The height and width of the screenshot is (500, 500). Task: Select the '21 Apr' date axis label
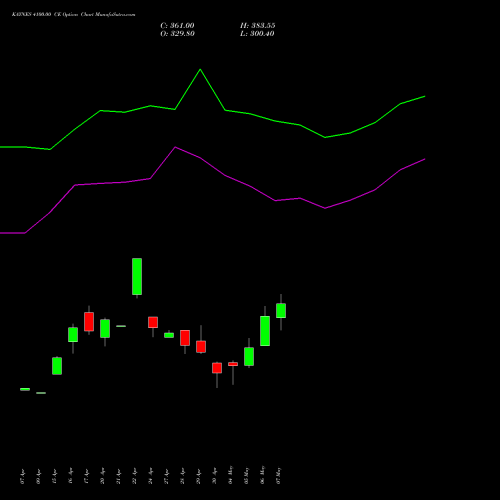click(x=118, y=476)
